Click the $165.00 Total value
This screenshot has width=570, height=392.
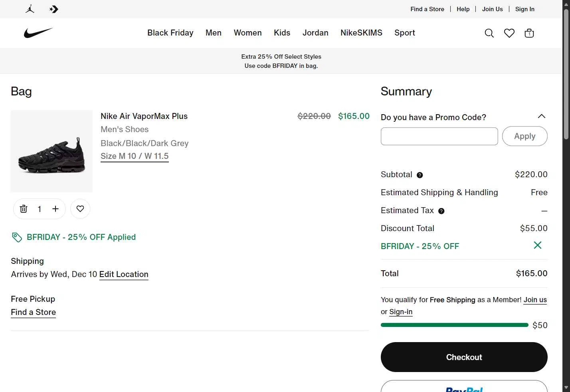click(532, 273)
